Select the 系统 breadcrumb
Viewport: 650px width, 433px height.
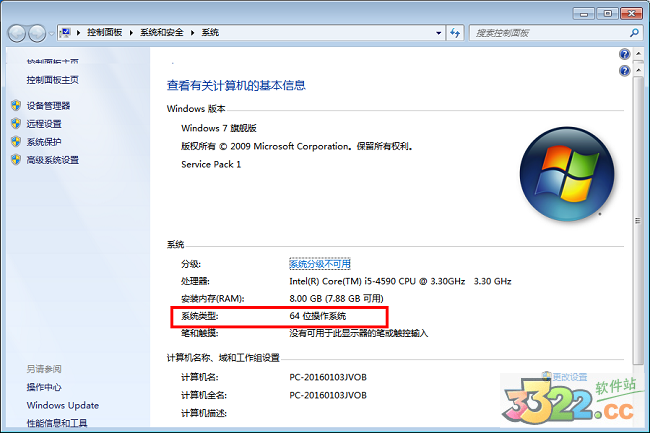(210, 33)
